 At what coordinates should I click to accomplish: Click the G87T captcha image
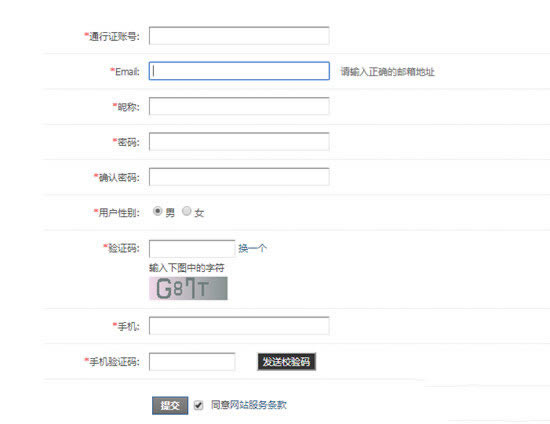pyautogui.click(x=188, y=288)
